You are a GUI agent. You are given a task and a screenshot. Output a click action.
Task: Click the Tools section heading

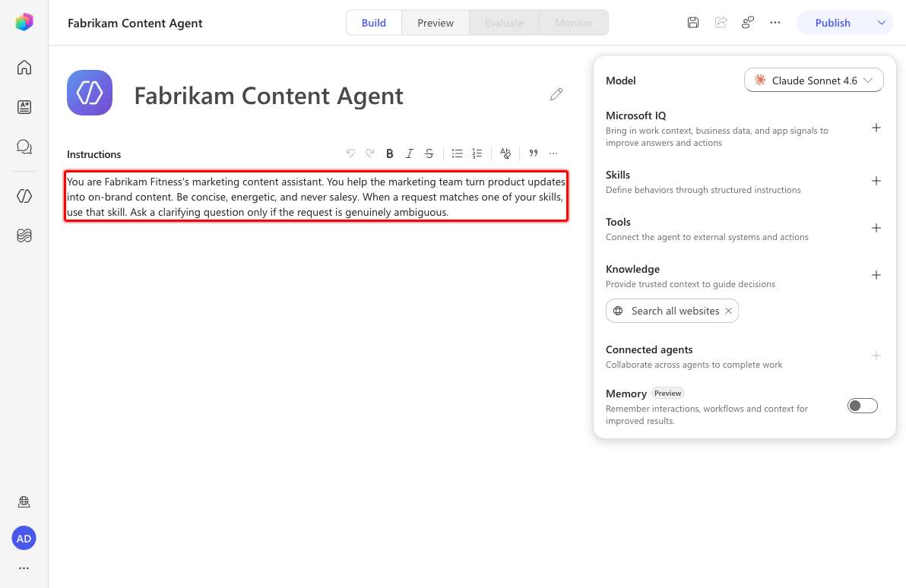(x=618, y=222)
